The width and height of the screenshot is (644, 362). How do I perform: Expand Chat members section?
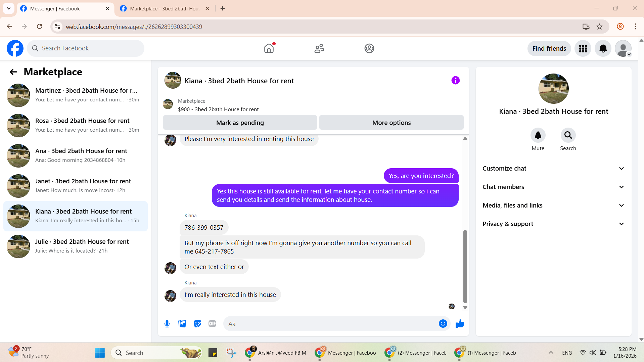[553, 187]
